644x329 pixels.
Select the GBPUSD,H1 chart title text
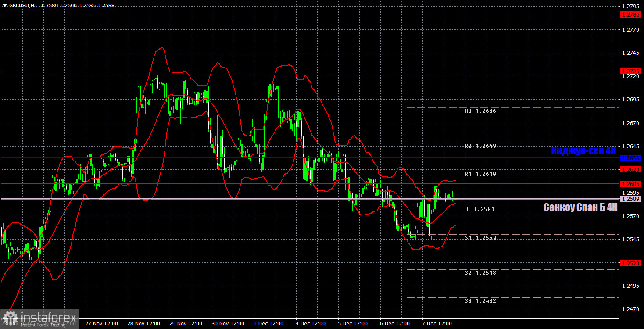pos(22,5)
